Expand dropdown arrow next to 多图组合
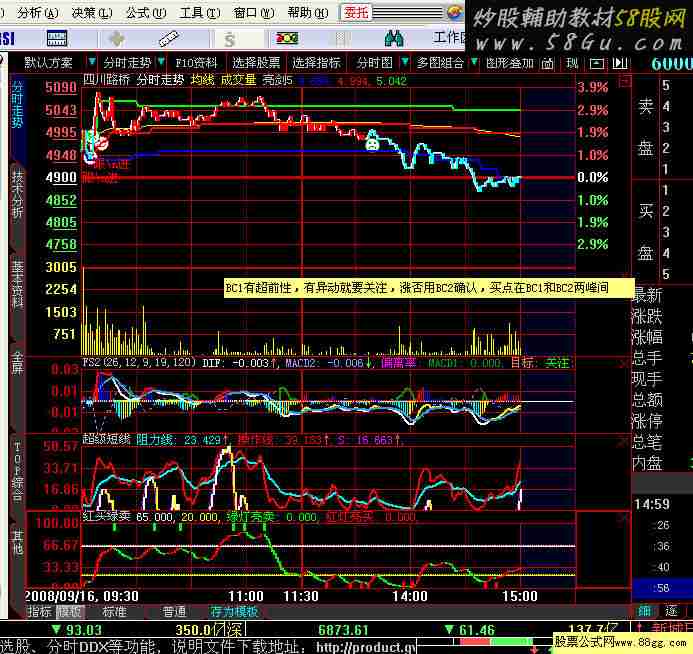 (x=474, y=62)
